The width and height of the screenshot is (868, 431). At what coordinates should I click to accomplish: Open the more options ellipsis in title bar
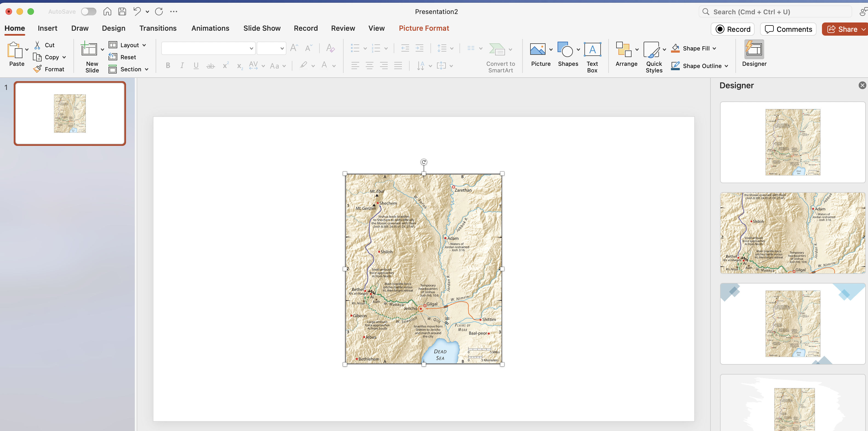[x=173, y=12]
